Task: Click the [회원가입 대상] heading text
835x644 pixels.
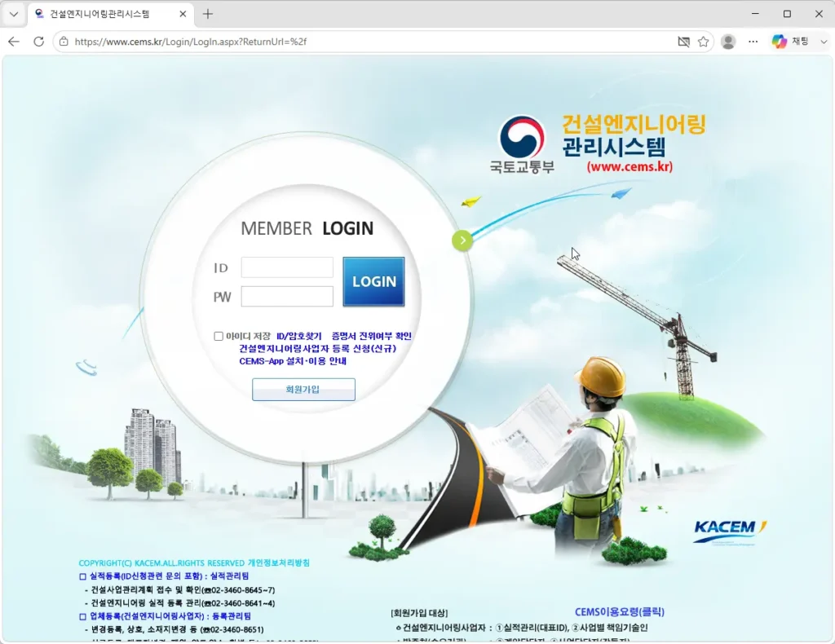Action: click(x=419, y=613)
